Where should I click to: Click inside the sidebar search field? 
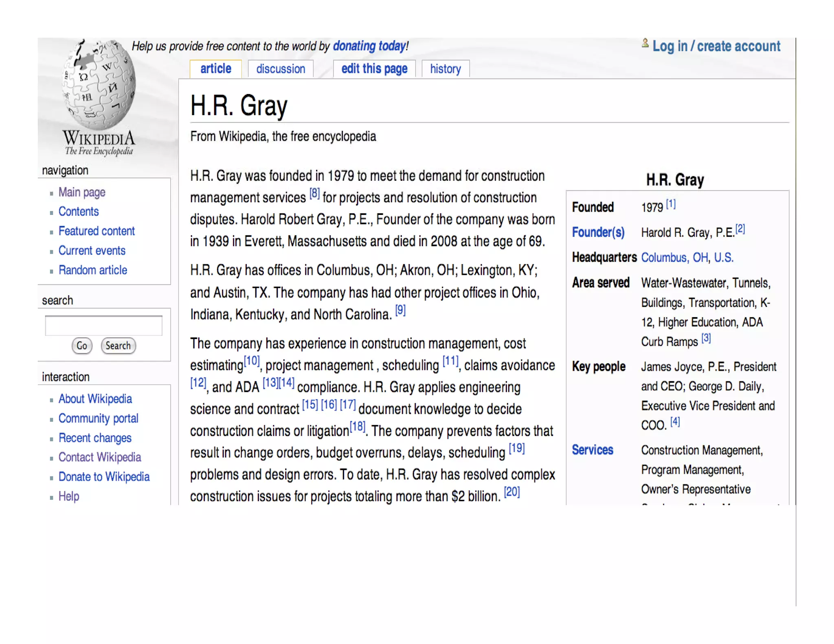pyautogui.click(x=103, y=325)
